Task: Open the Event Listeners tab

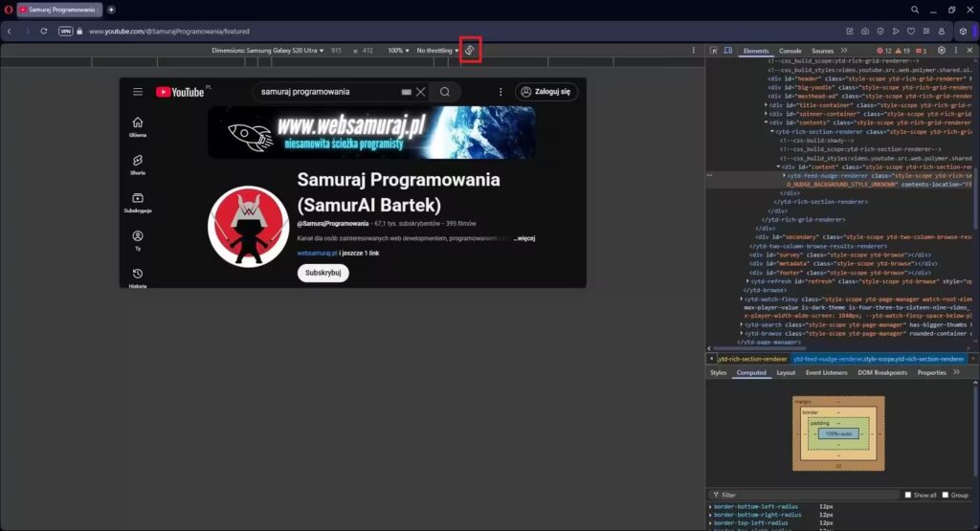Action: pyautogui.click(x=826, y=372)
